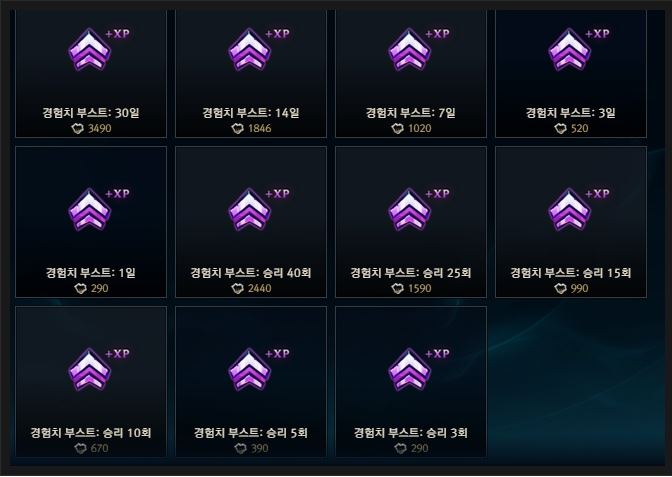Choose the 2440 RP price
Viewport: 672px width, 477px height.
point(259,288)
